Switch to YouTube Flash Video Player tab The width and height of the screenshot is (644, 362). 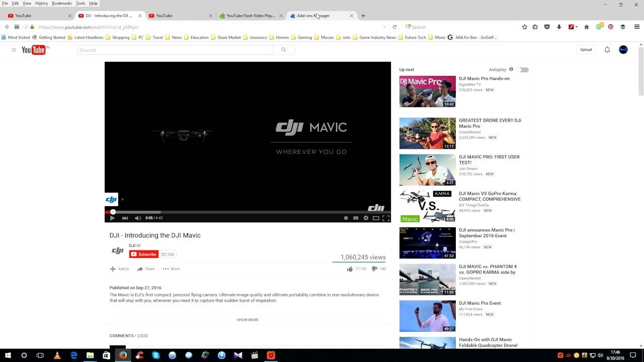click(x=250, y=16)
